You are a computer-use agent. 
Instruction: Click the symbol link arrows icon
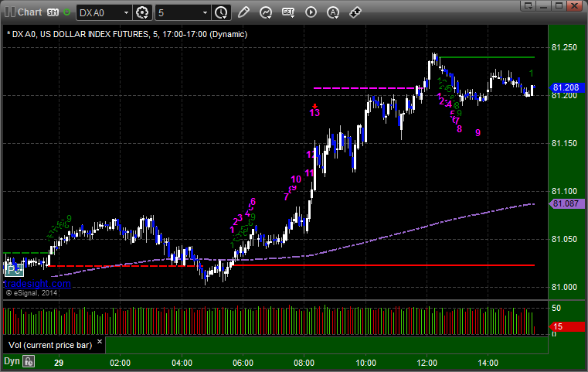[355, 12]
